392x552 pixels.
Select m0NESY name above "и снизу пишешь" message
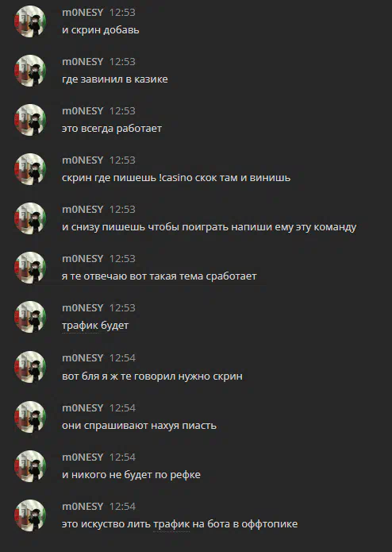(x=83, y=210)
